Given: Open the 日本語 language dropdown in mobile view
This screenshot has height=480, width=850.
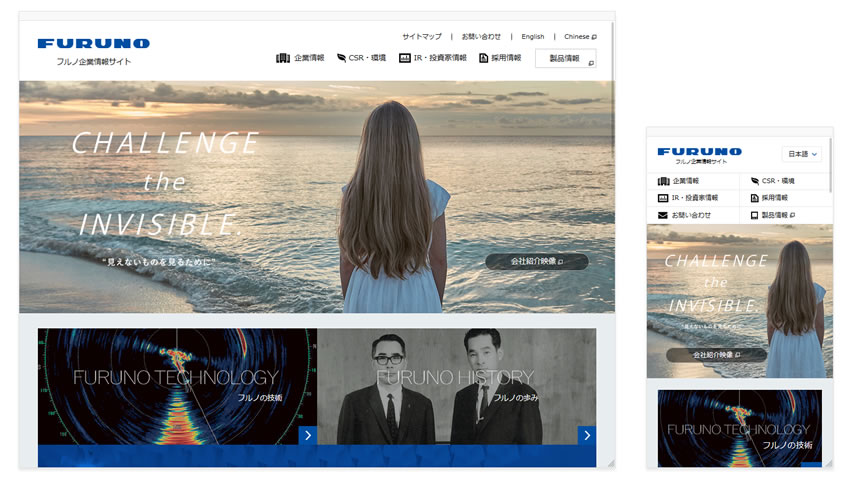Looking at the screenshot, I should 802,154.
